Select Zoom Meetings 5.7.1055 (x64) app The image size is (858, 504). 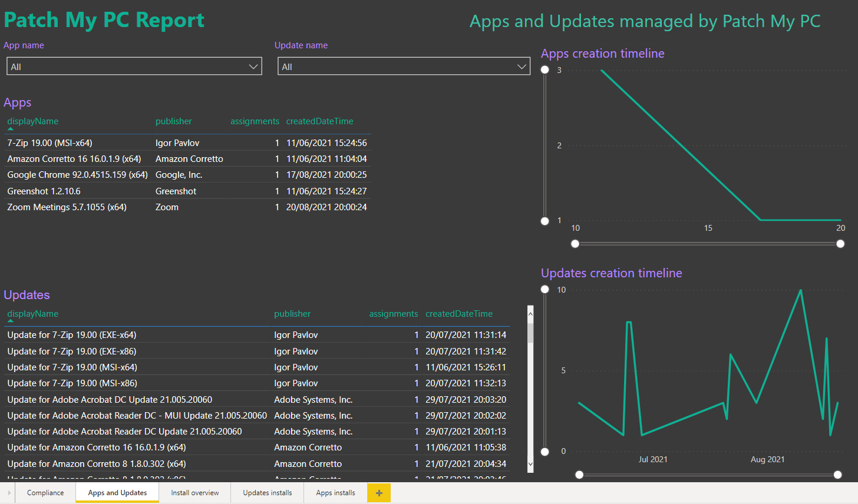pos(187,207)
